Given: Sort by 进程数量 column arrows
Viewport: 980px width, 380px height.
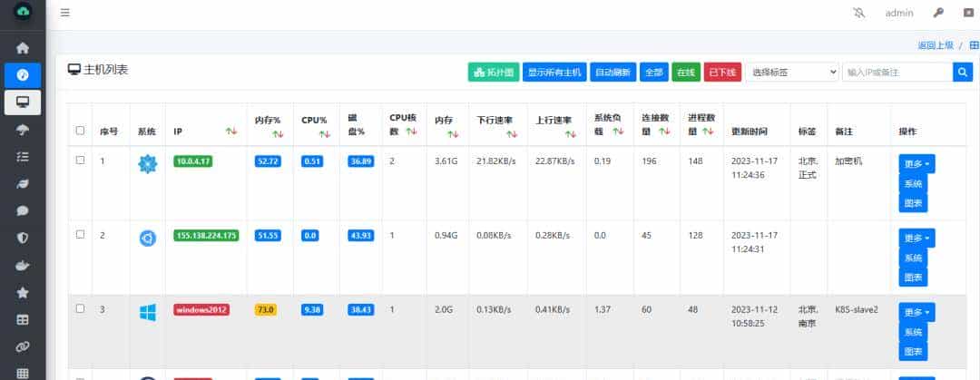Looking at the screenshot, I should pos(708,132).
